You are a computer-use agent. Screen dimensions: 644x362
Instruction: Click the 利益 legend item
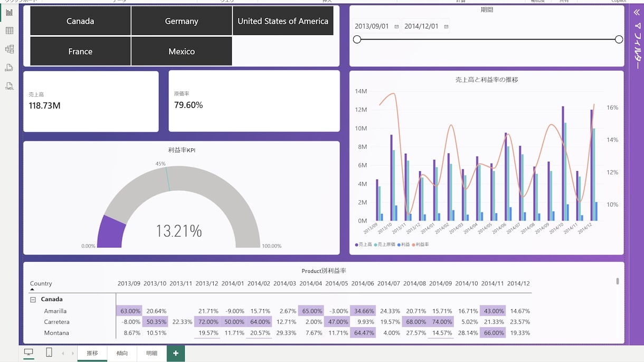click(403, 245)
